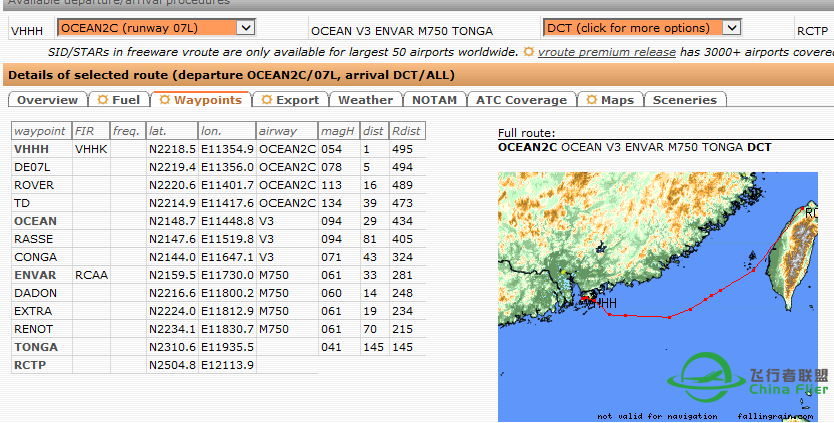Image resolution: width=834 pixels, height=423 pixels.
Task: Click the magH column header
Action: 338,131
